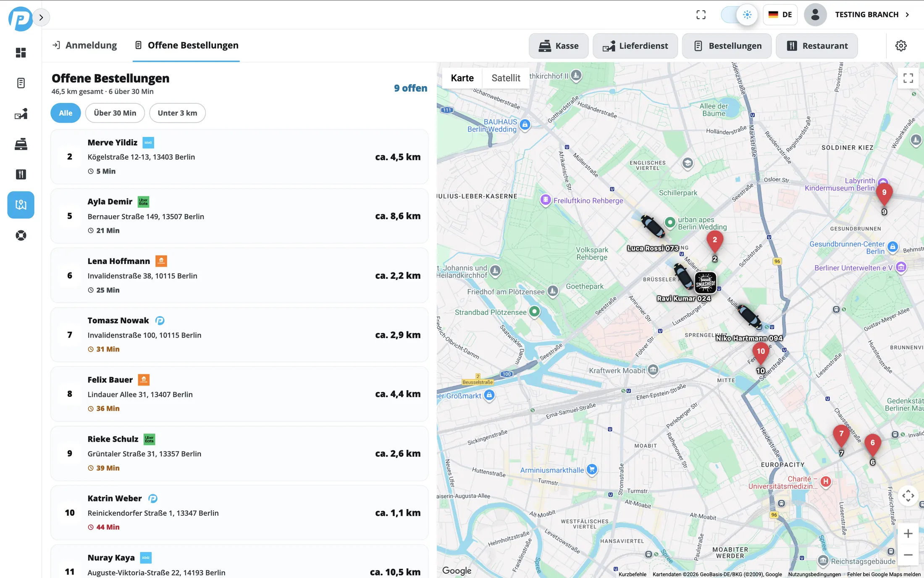Toggle the light/dark theme switch

click(739, 15)
